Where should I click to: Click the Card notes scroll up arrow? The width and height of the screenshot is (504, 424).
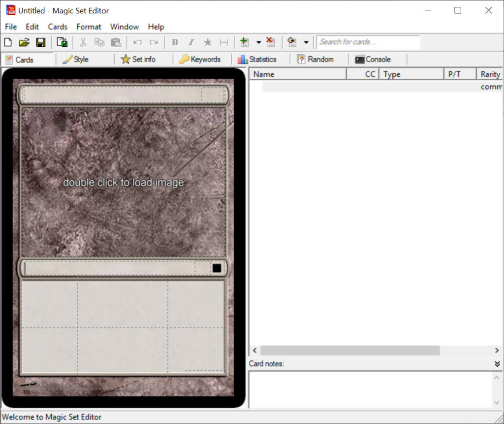497,377
